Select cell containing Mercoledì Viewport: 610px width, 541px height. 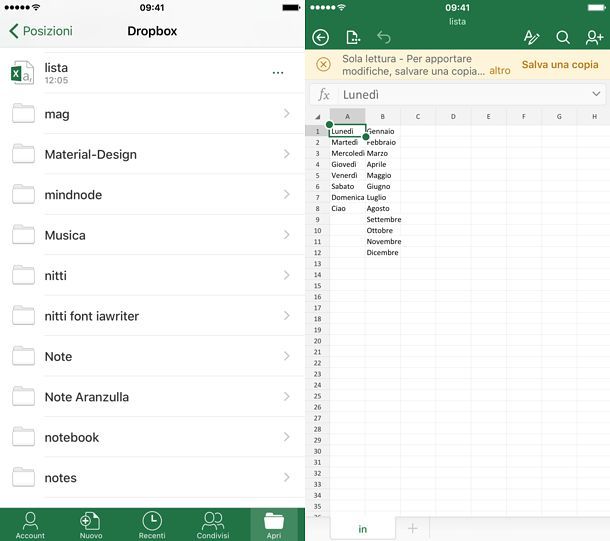point(347,153)
